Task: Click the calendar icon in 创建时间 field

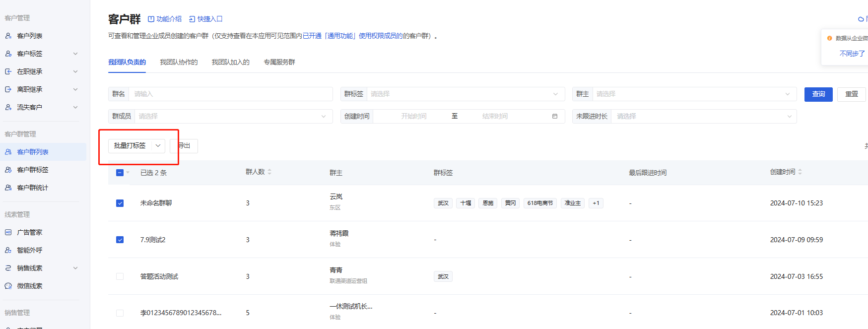Action: click(x=555, y=116)
